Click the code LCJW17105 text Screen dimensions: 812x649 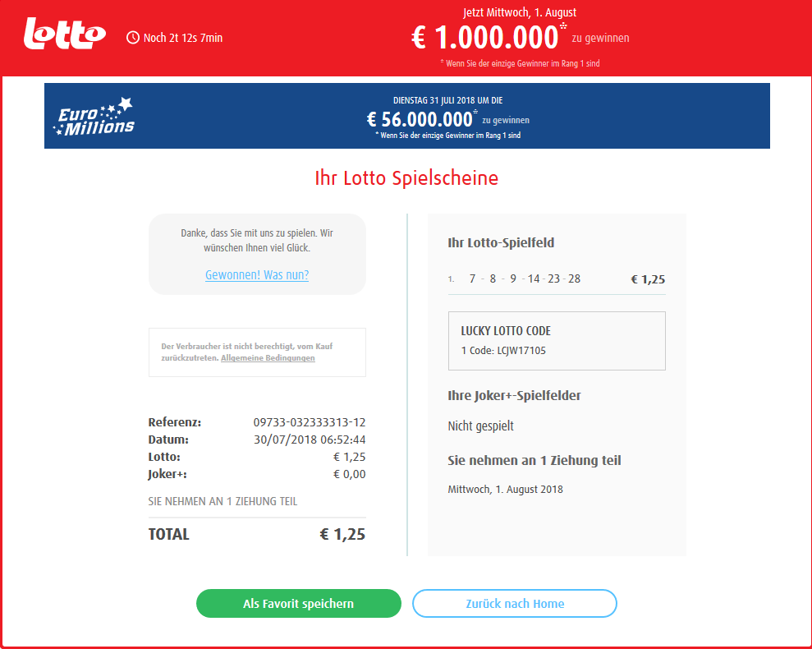tap(521, 351)
